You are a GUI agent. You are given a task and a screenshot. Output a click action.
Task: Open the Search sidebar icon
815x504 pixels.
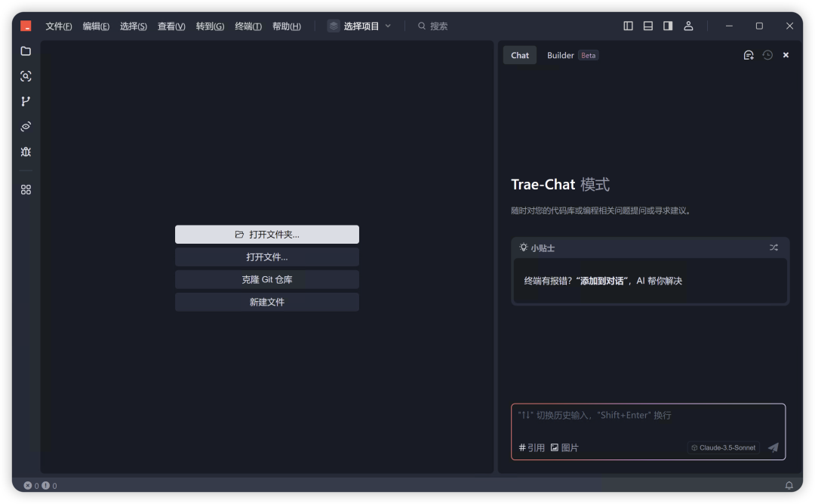click(26, 76)
